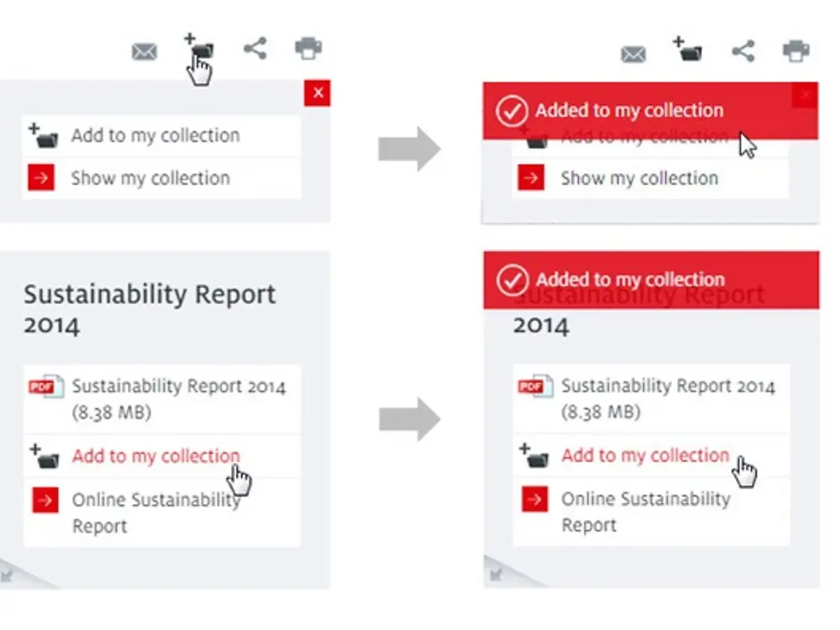Click PDF icon in left report card
Image resolution: width=840 pixels, height=630 pixels.
pos(46,386)
